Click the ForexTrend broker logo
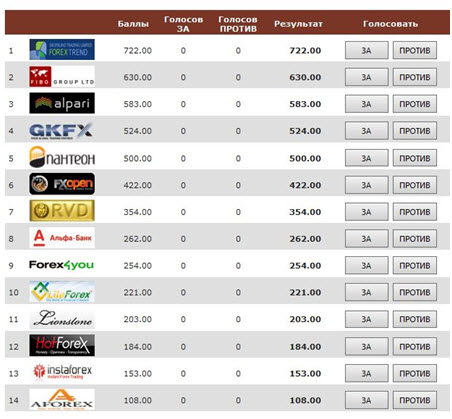Screen dimensions: 452x419 62,50
